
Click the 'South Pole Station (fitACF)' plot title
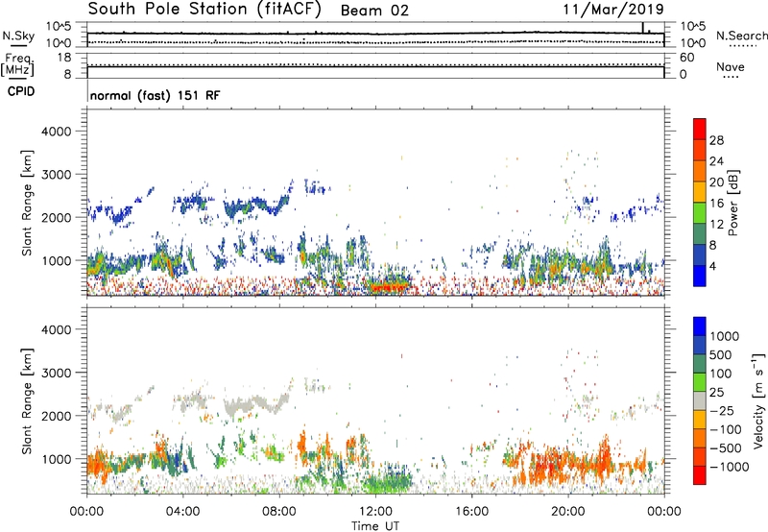coord(204,9)
